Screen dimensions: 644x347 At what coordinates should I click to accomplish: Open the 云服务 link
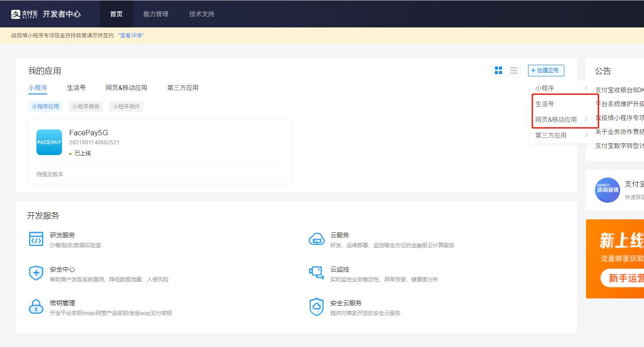click(340, 235)
